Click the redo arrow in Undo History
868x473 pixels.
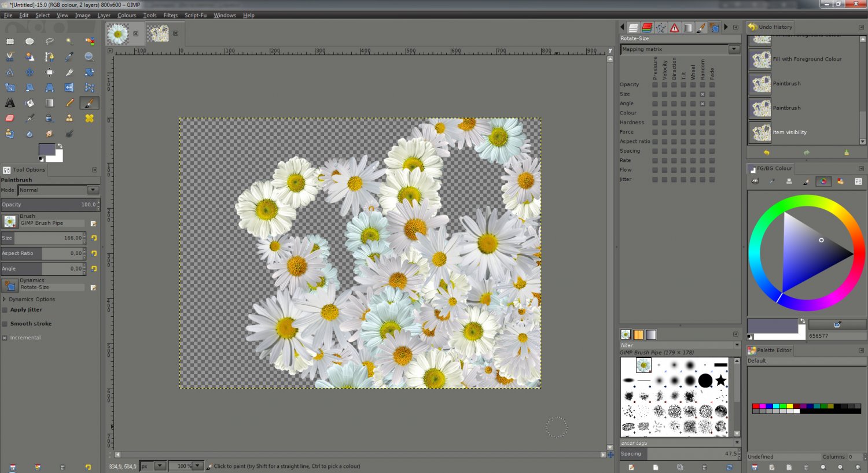[x=806, y=153]
